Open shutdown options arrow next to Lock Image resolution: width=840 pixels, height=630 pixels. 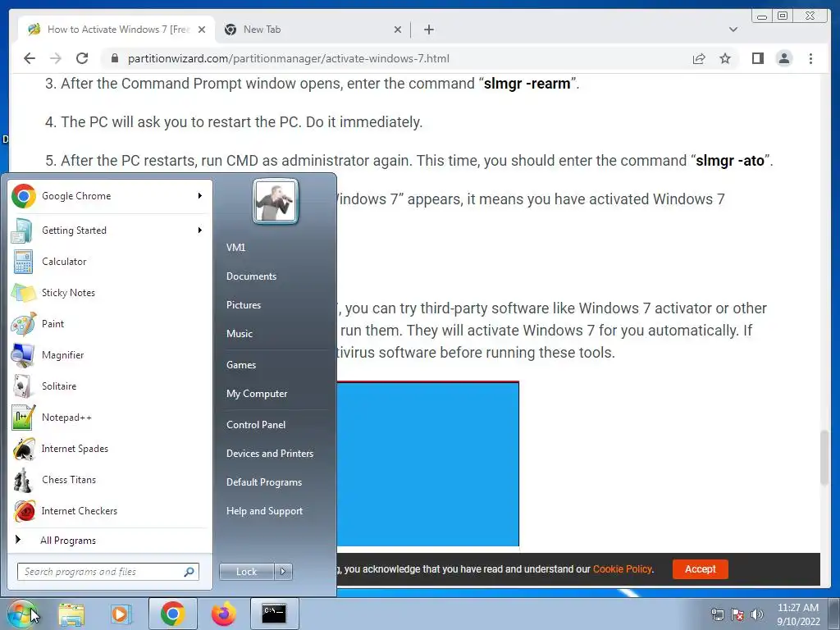click(x=283, y=572)
